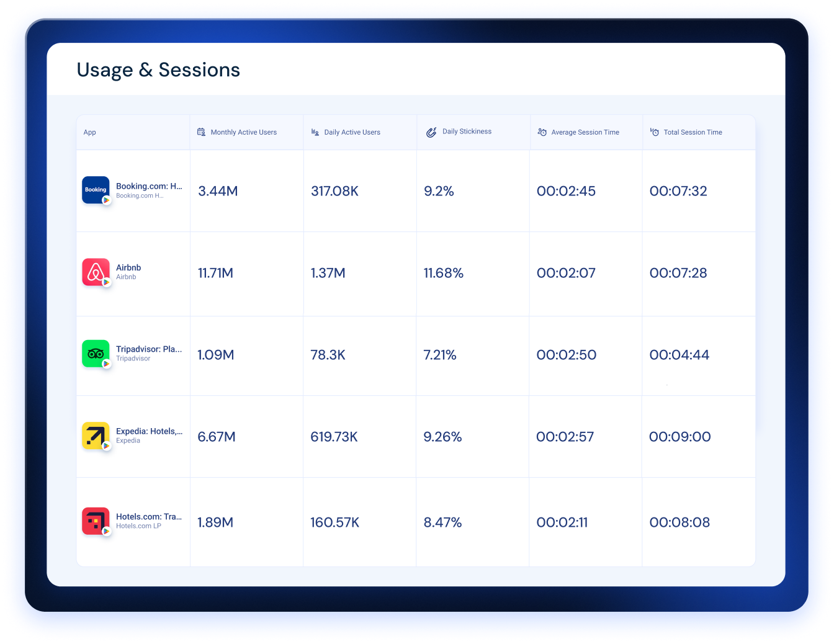
Task: Select Tripadvisor's 1.09M monthly users value
Action: coord(216,355)
